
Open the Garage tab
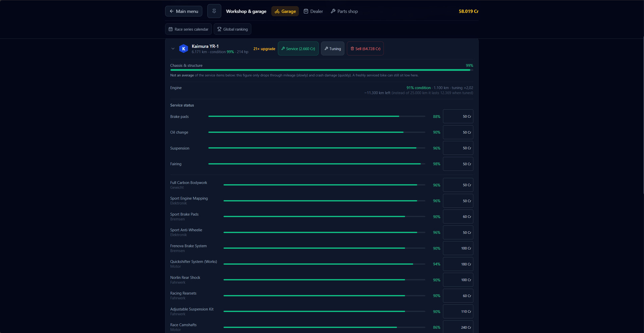pos(285,11)
